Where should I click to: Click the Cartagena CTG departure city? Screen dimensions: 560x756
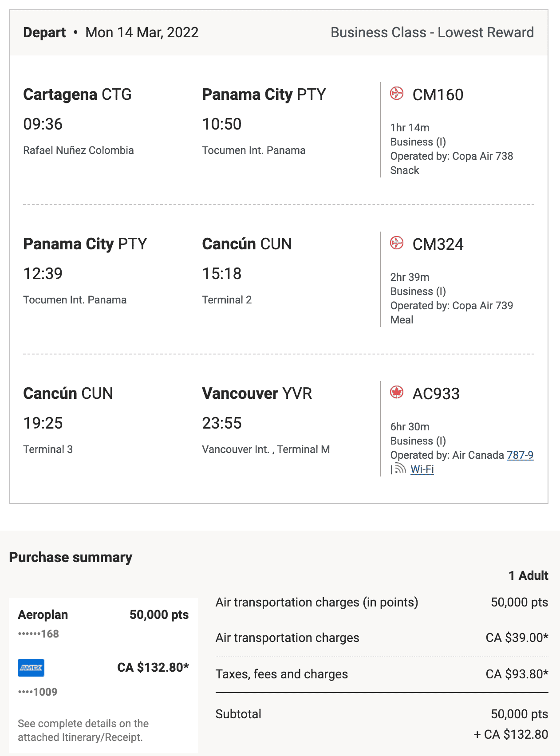point(77,94)
